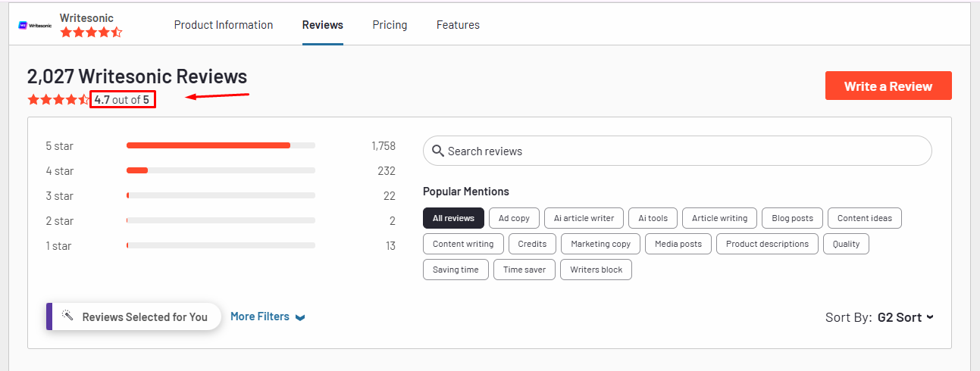Select the All reviews filter chip
Viewport: 980px width, 371px height.
tap(453, 218)
